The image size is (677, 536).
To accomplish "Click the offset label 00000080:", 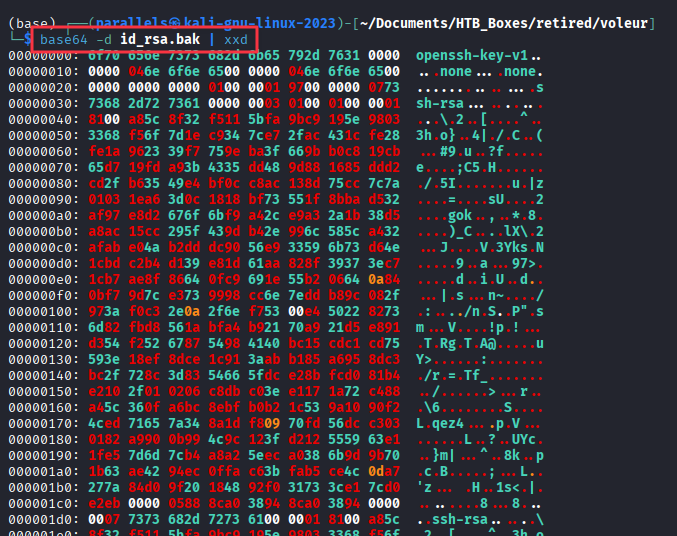I will (44, 184).
